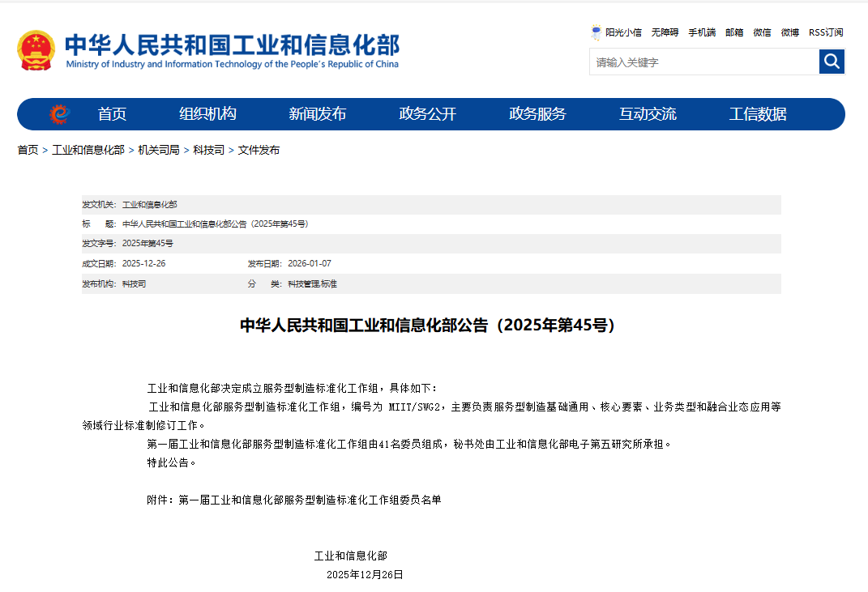Go to 首页 via the navigation bar

(x=111, y=114)
